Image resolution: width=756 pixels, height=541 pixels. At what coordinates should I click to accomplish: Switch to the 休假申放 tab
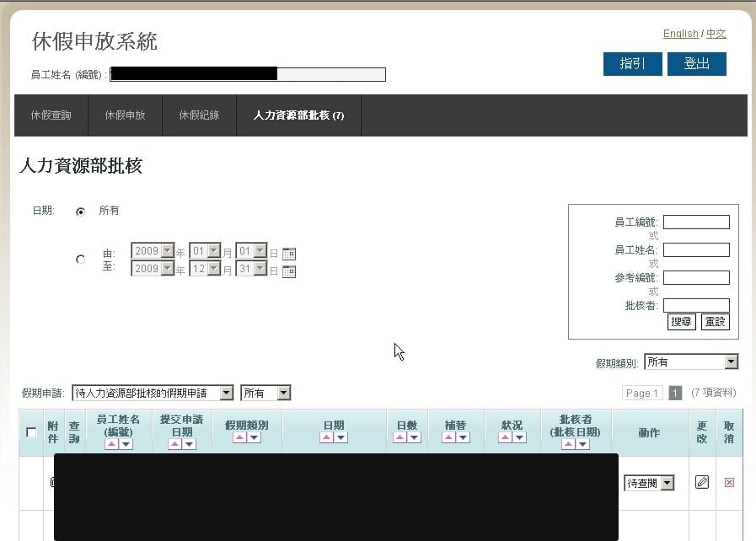pos(126,115)
